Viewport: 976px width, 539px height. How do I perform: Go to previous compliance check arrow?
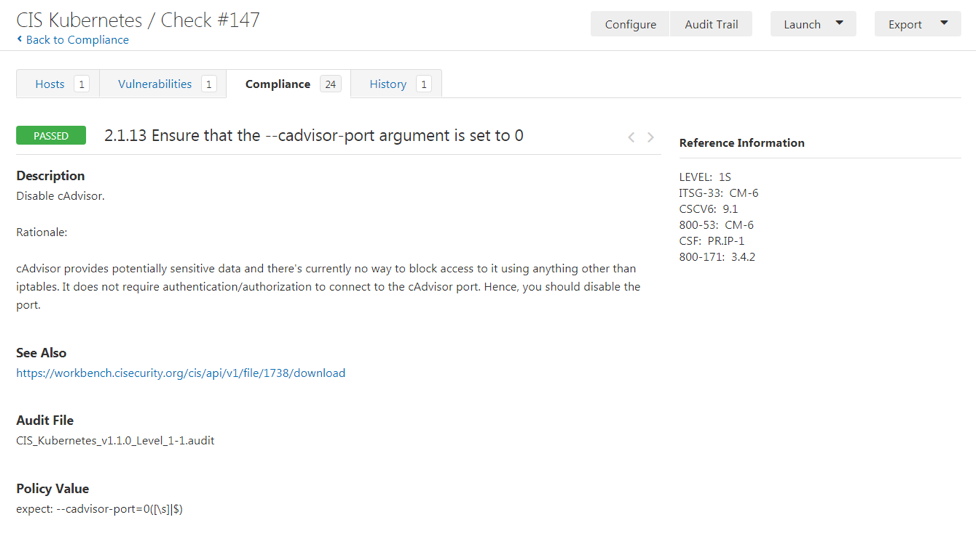coord(631,137)
